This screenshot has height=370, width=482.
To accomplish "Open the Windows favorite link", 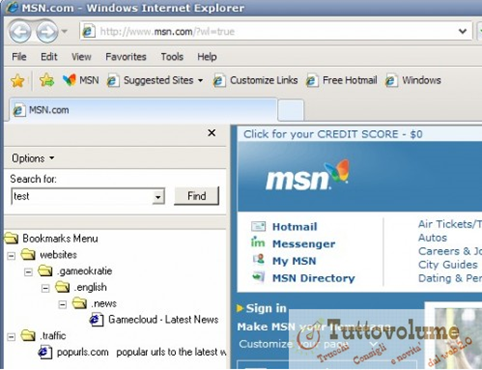I will click(413, 80).
